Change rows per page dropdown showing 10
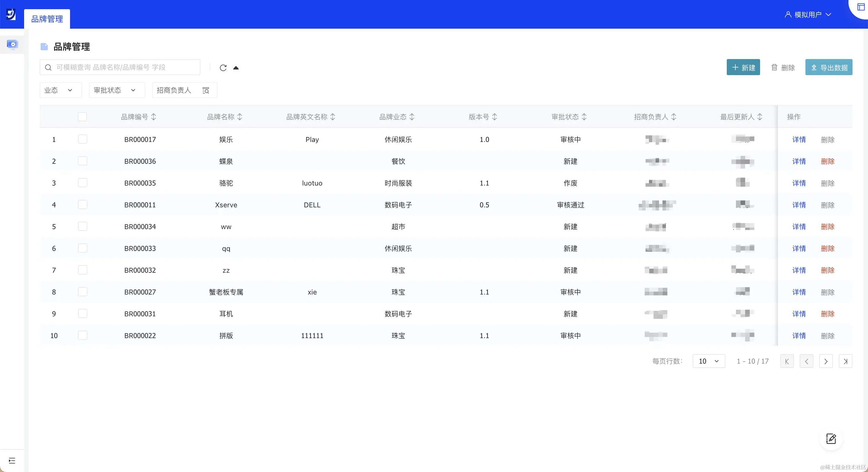This screenshot has width=868, height=472. pyautogui.click(x=708, y=361)
